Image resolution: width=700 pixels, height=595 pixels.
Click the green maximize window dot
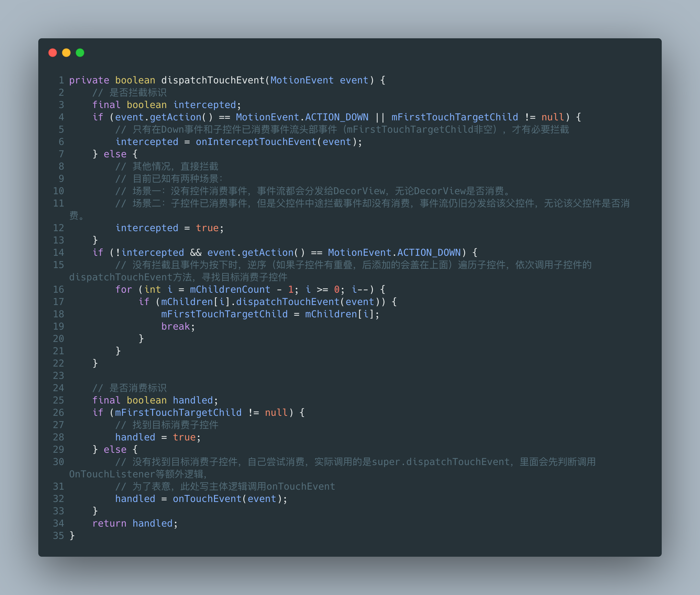pos(80,53)
